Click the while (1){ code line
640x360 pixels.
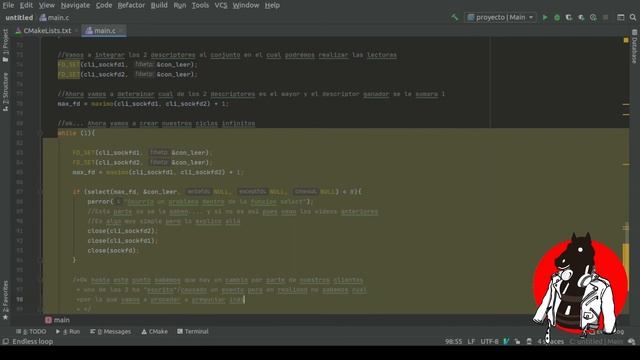[76, 133]
